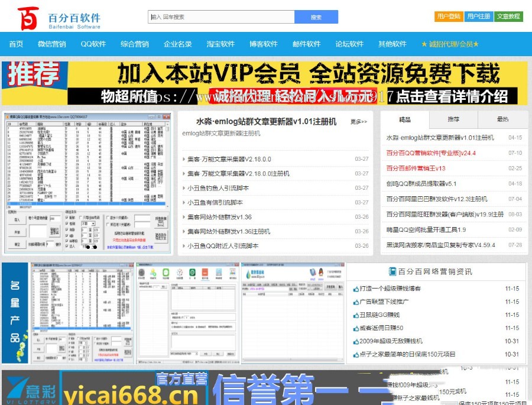Click the 用户注册 button
532x405 pixels.
pyautogui.click(x=479, y=17)
